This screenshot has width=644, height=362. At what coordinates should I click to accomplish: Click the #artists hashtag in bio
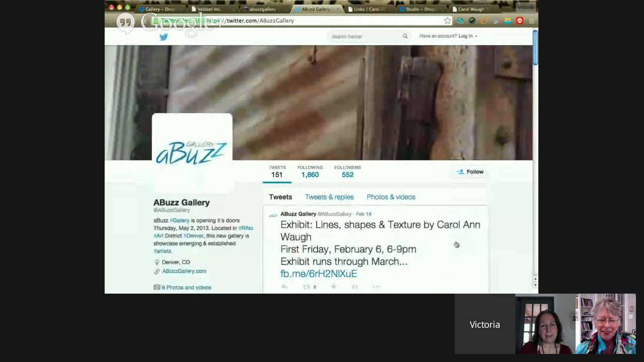click(x=163, y=251)
